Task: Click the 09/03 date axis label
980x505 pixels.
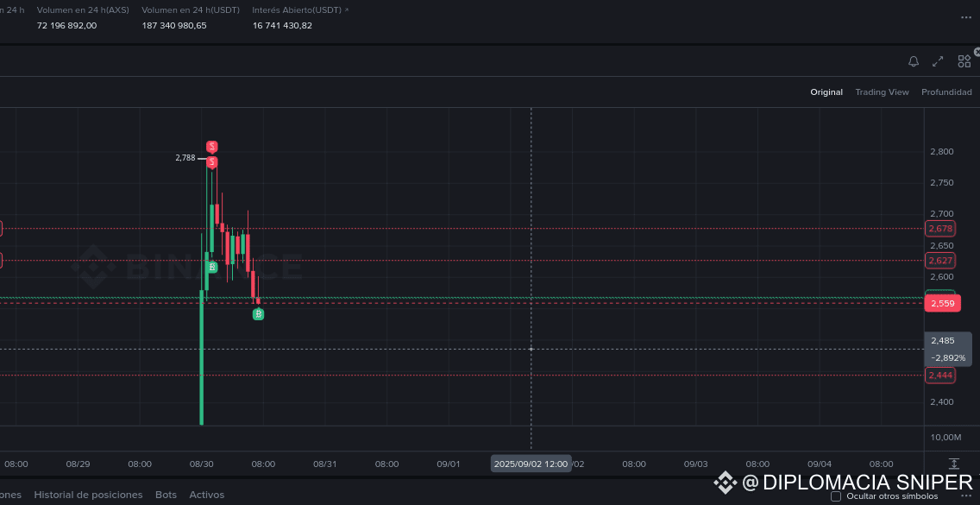Action: click(x=695, y=464)
